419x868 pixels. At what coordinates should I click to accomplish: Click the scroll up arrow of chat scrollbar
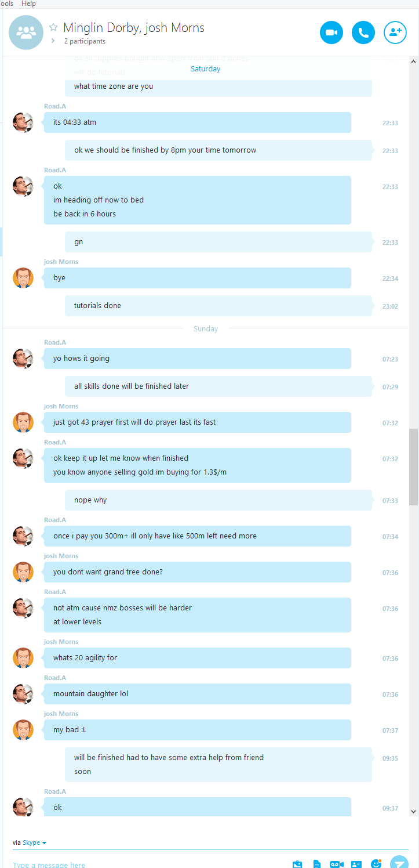413,62
